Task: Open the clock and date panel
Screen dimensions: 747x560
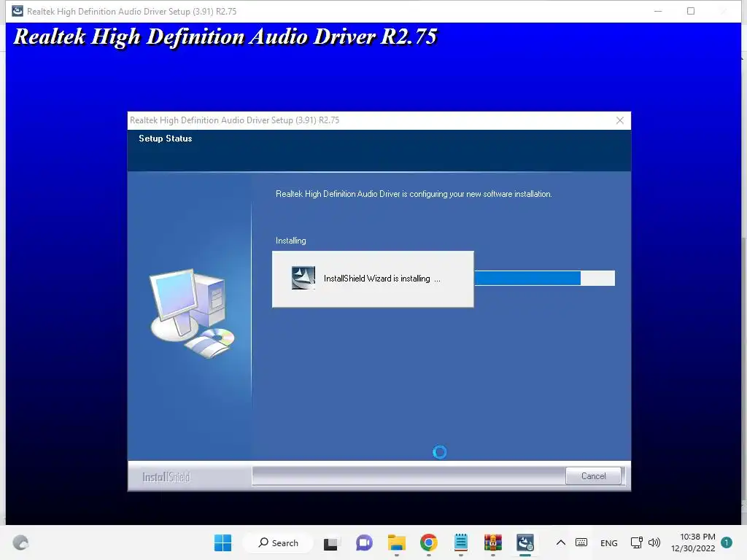Action: click(693, 542)
